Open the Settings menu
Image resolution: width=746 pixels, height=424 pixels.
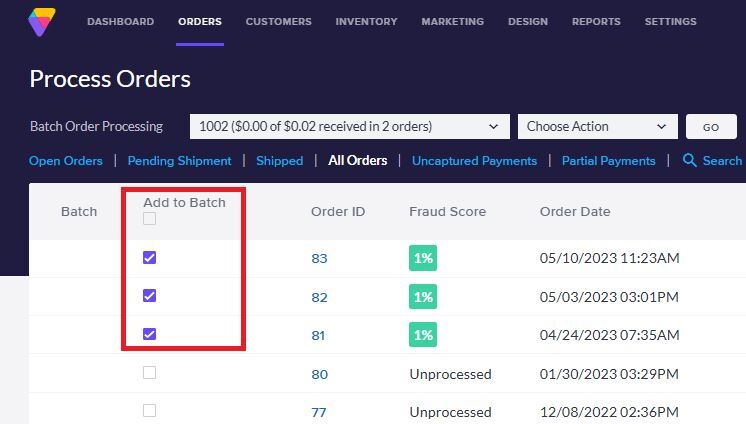tap(670, 21)
